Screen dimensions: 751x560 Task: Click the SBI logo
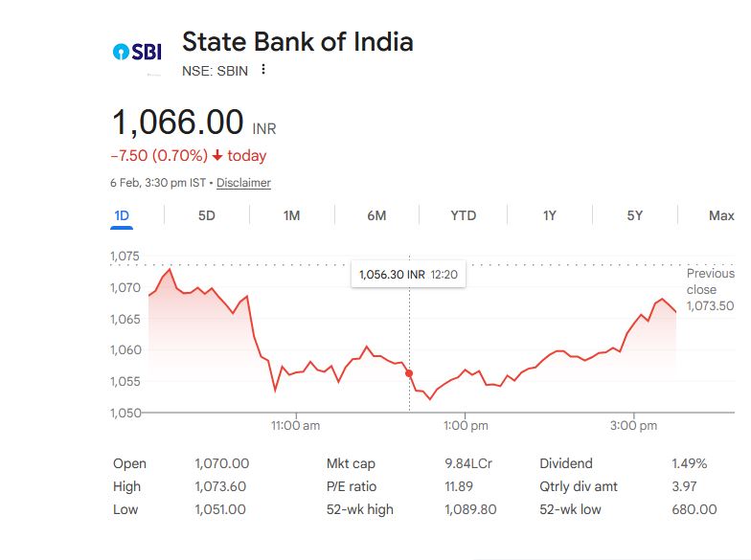(137, 52)
